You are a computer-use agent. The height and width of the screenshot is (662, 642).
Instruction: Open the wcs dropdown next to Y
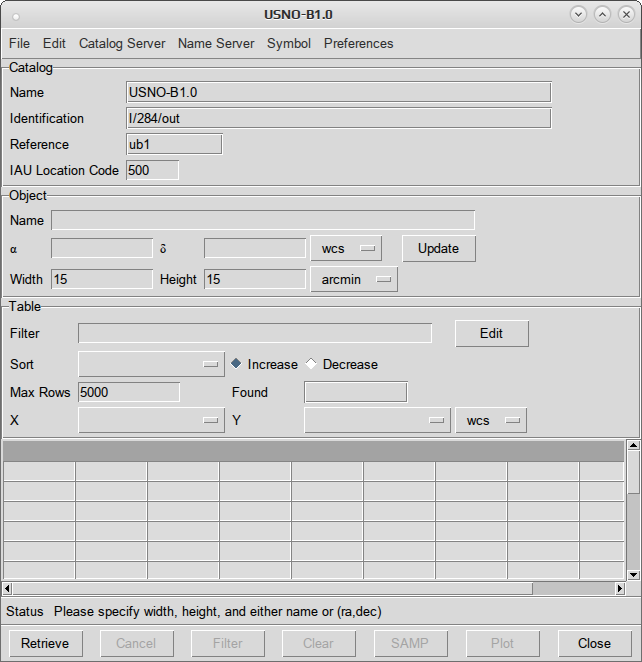[x=491, y=420]
